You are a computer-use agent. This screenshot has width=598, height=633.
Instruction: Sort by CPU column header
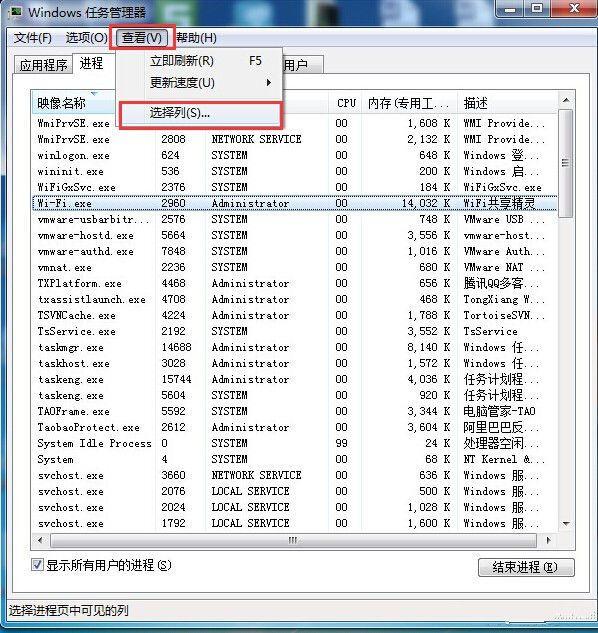pos(346,103)
